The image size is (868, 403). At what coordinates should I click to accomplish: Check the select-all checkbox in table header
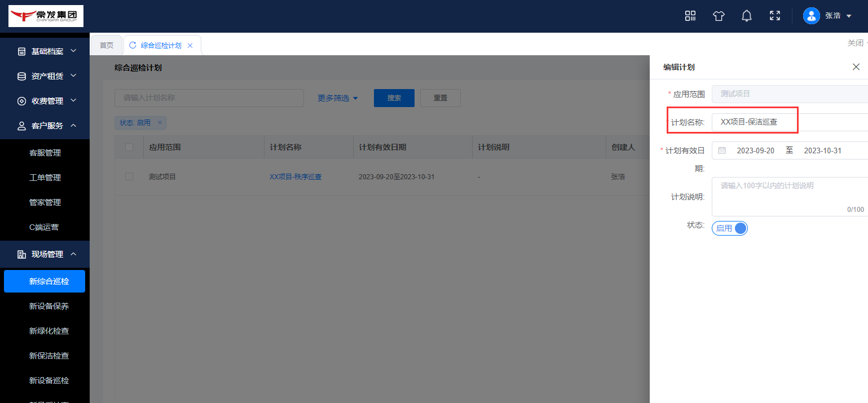click(129, 147)
